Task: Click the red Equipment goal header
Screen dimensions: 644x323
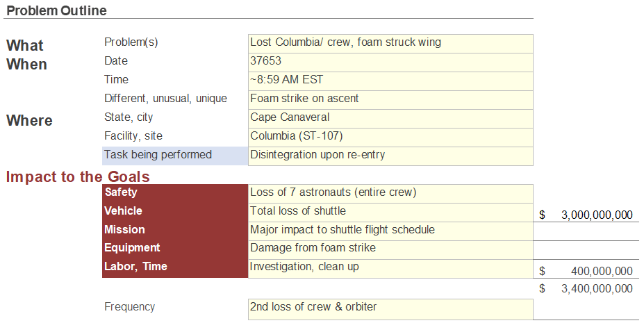Action: (x=175, y=250)
